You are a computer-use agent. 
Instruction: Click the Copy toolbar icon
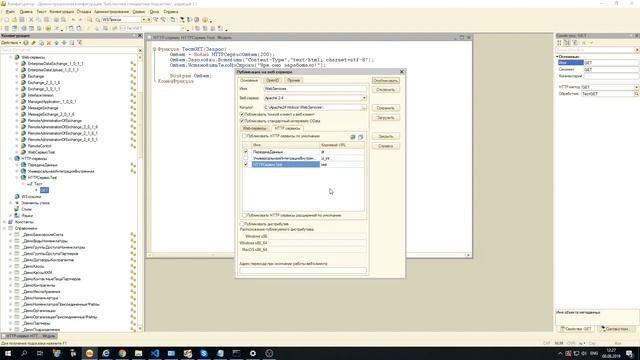click(x=39, y=20)
